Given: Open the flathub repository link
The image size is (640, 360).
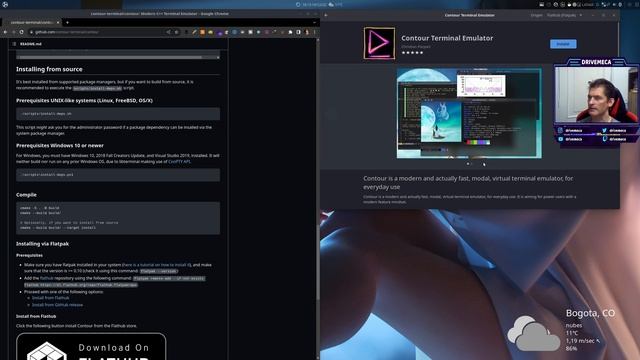Looking at the screenshot, I should pos(47,278).
